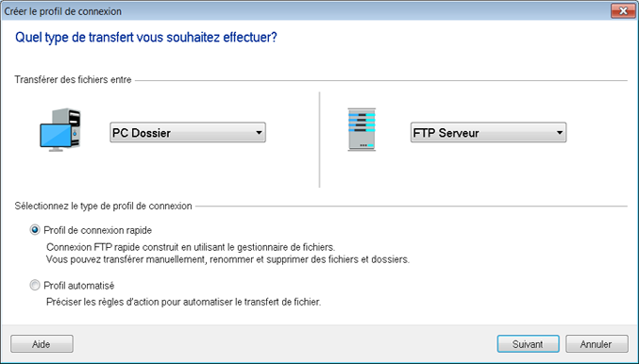
Task: Expand the PC Dossier dropdown arrow
Action: pyautogui.click(x=259, y=133)
